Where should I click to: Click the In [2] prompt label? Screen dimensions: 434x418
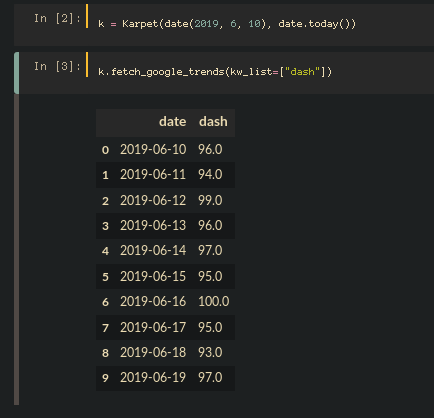tap(57, 18)
